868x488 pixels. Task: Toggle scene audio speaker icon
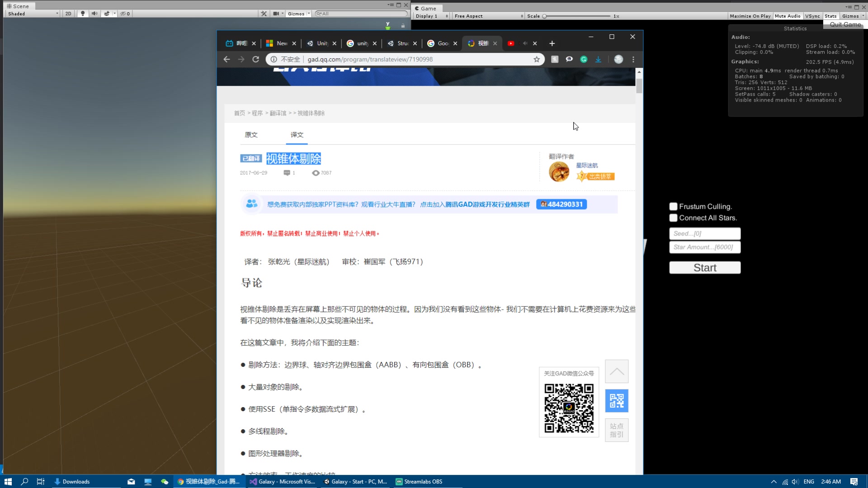[x=94, y=14]
